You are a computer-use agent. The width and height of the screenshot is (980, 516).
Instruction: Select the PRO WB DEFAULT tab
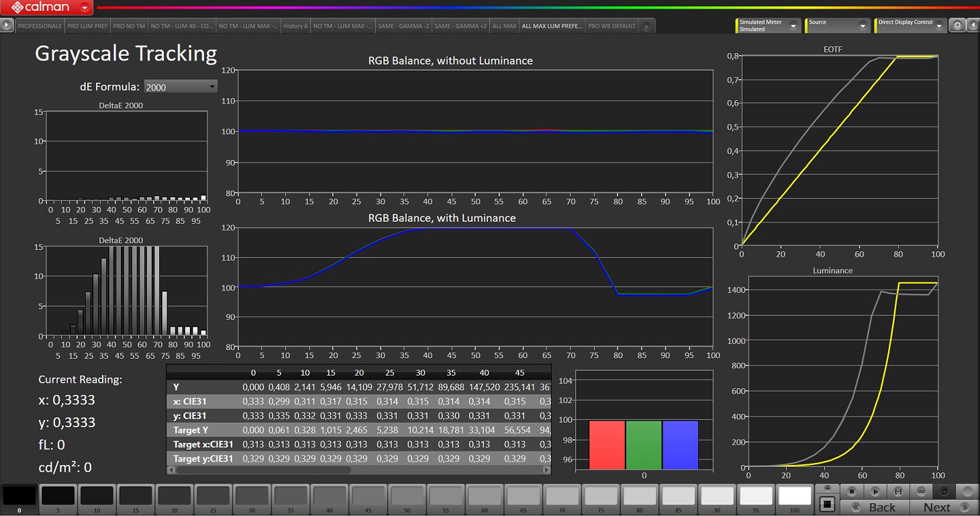click(x=611, y=26)
